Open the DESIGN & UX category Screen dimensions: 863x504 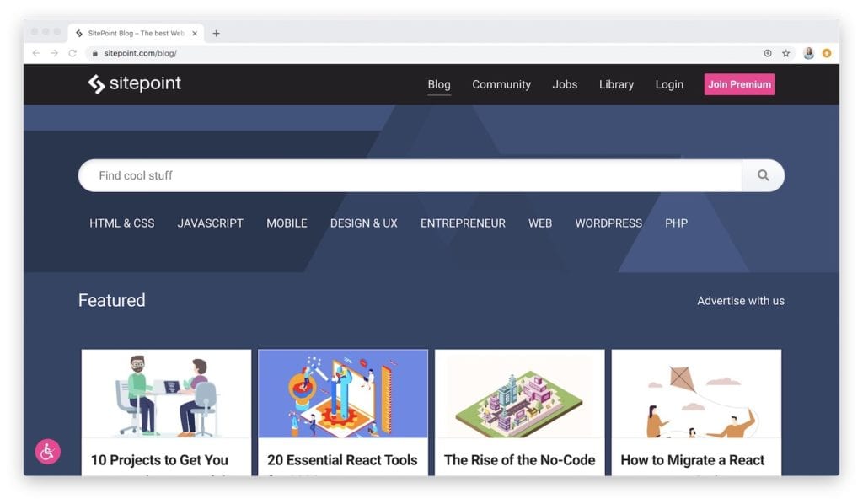point(364,223)
